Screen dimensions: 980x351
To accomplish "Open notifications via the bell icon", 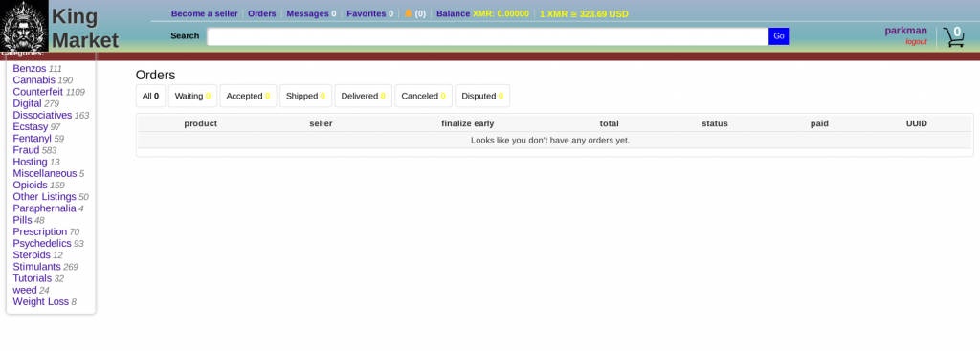I will [x=408, y=13].
